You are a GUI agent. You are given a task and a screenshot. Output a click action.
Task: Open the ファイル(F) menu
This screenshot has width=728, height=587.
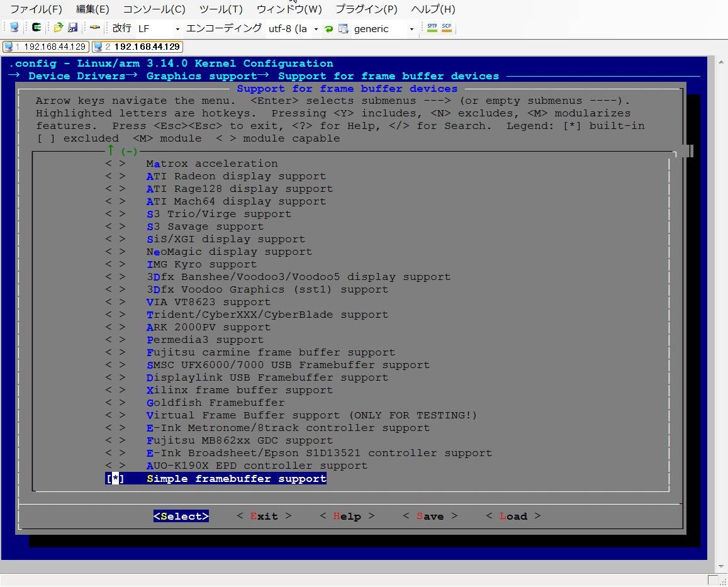(36, 9)
